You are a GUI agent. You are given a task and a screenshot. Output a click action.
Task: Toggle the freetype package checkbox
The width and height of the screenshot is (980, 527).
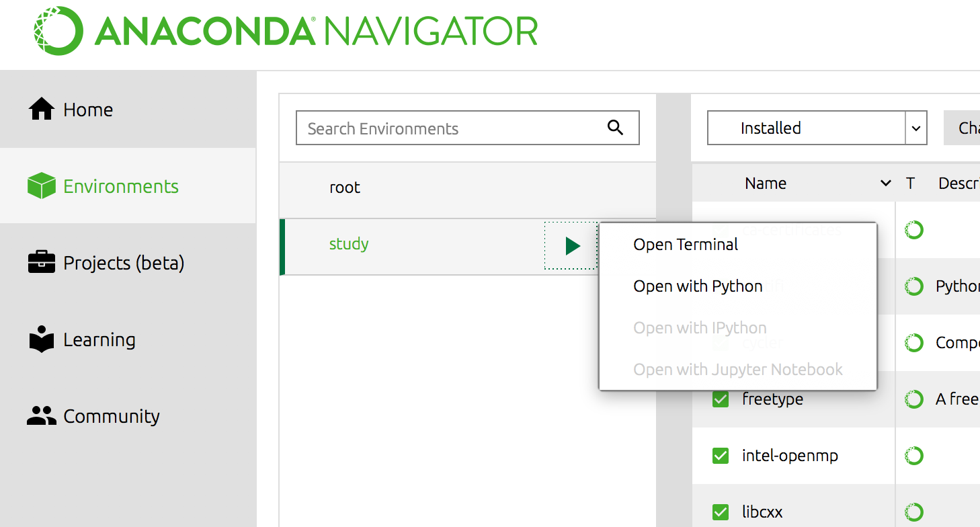tap(721, 399)
